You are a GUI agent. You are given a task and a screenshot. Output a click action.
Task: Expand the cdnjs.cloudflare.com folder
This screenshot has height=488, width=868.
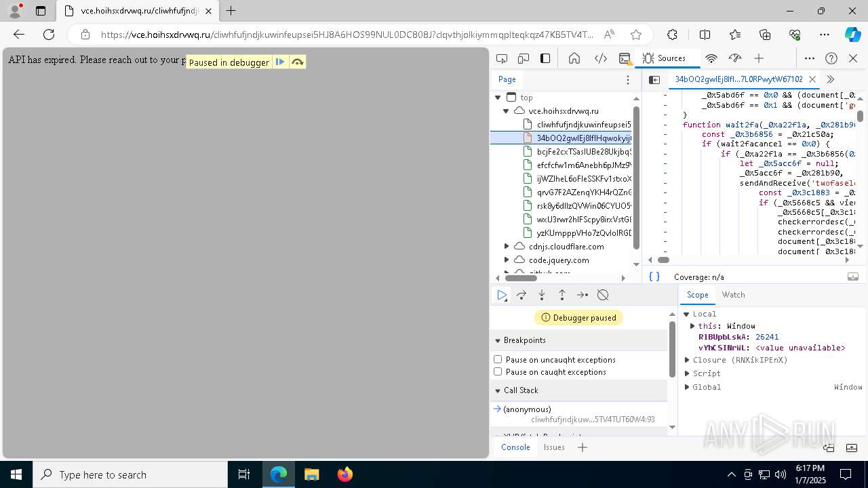506,246
